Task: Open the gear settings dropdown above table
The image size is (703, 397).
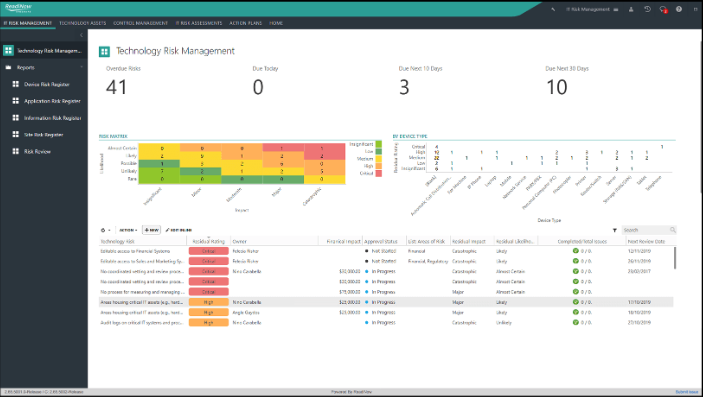Action: pos(105,230)
